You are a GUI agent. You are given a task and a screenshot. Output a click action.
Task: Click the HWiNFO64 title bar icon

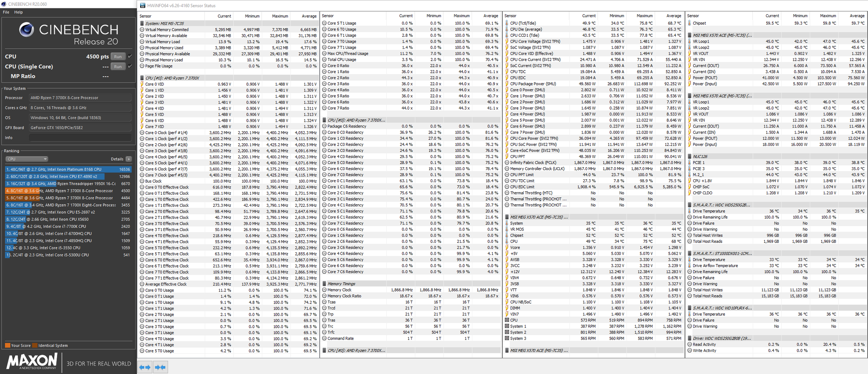click(x=142, y=5)
